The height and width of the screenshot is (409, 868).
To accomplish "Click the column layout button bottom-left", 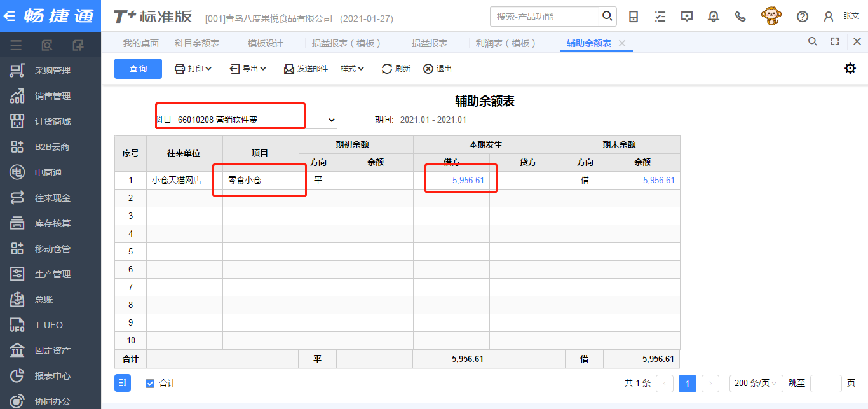I will tap(123, 383).
